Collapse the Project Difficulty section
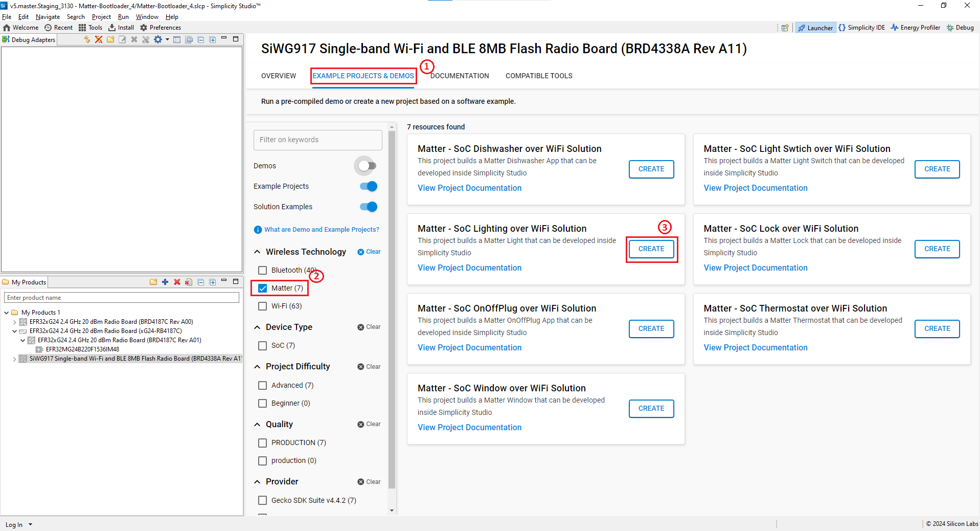 pyautogui.click(x=257, y=366)
